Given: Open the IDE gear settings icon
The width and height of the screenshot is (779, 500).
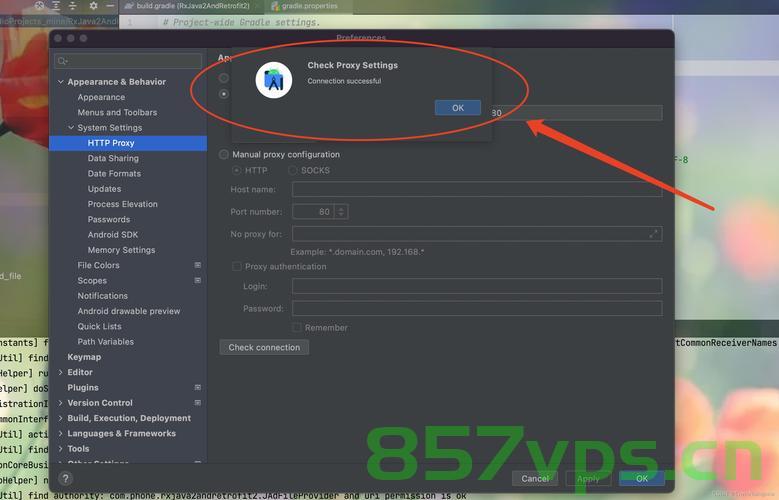Looking at the screenshot, I should (x=93, y=5).
